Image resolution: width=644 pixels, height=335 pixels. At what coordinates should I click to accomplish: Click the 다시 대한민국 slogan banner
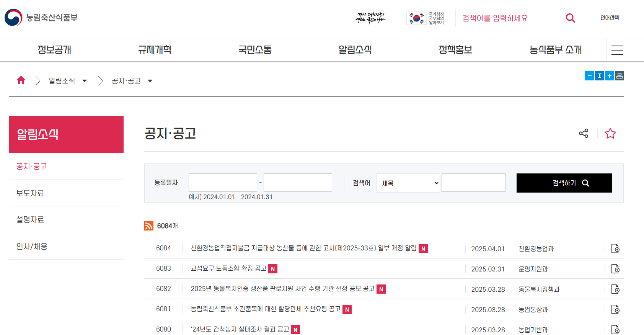[370, 18]
